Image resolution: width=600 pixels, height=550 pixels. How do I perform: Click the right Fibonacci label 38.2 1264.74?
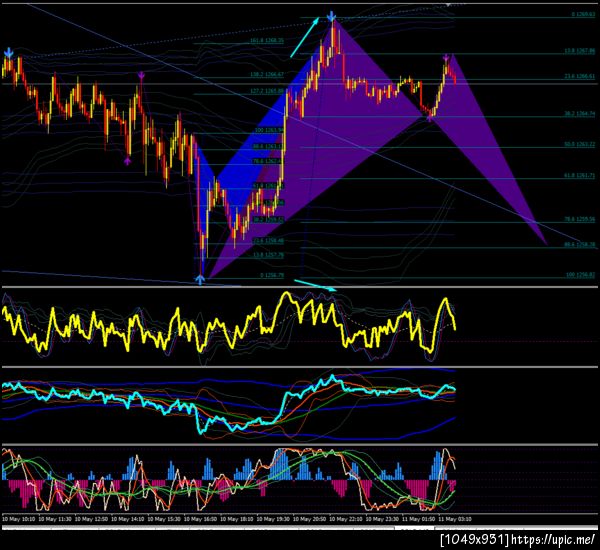click(580, 114)
